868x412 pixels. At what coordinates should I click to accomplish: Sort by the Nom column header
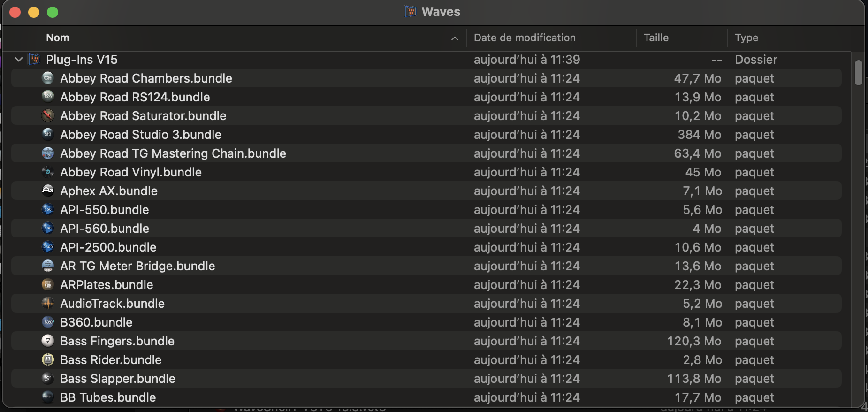tap(58, 38)
